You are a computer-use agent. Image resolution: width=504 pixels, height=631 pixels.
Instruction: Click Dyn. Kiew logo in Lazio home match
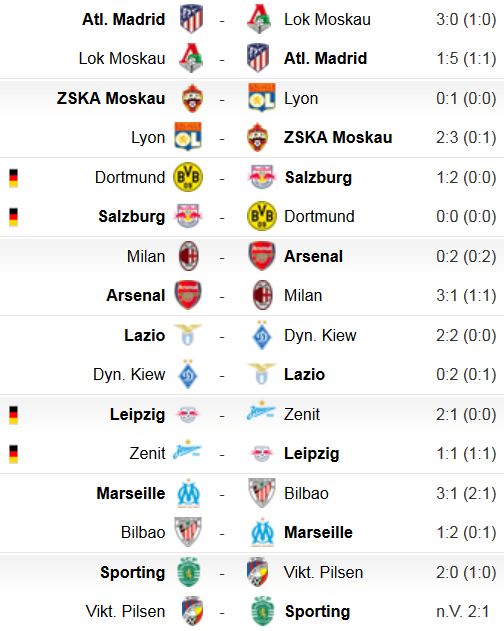tap(262, 335)
